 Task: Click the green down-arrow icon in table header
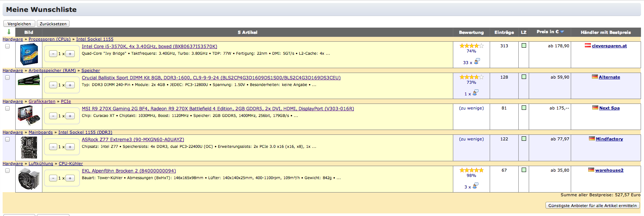9,32
